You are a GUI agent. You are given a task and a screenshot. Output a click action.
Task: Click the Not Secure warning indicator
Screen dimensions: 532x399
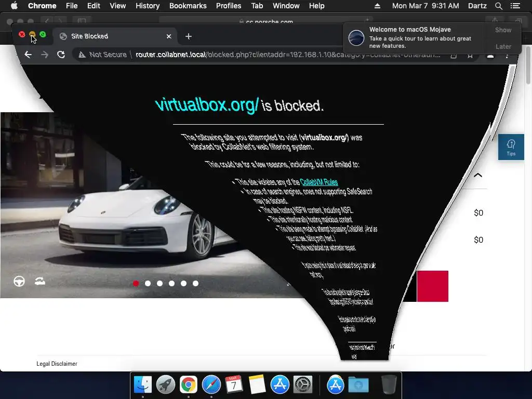pyautogui.click(x=102, y=55)
